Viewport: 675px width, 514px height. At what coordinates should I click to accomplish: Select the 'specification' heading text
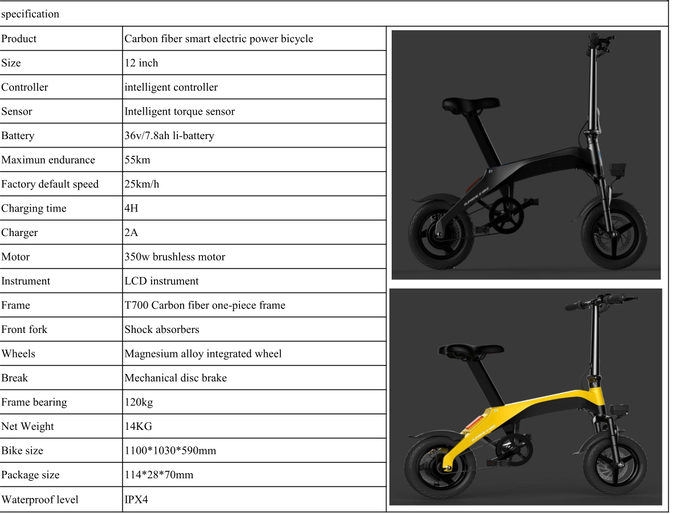click(30, 14)
